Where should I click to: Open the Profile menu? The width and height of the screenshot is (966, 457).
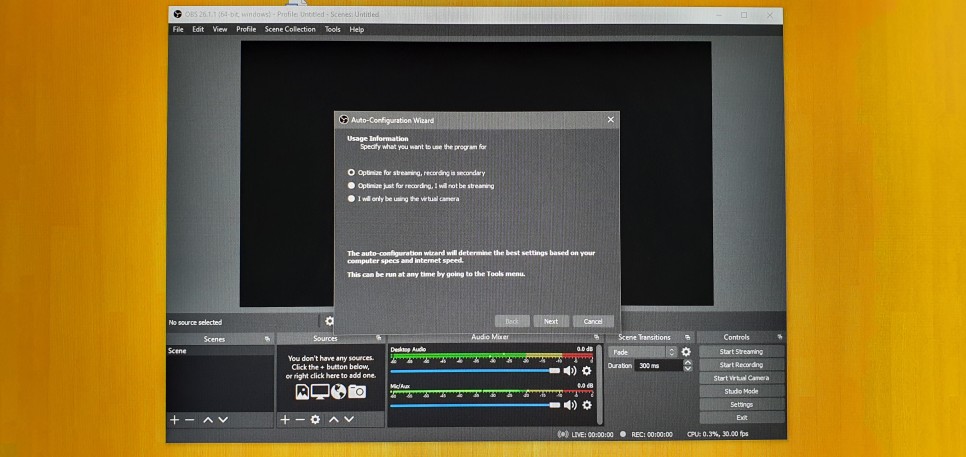(246, 29)
